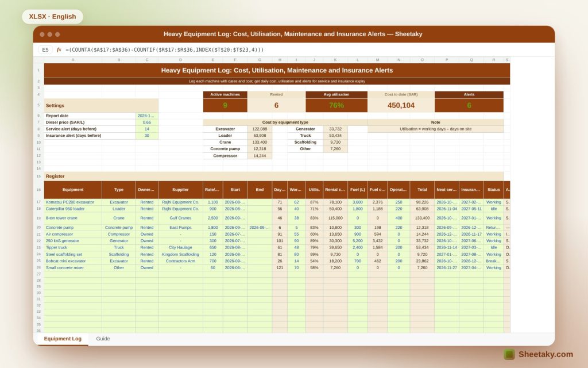Viewport: 588px width, 368px height.
Task: Click the End column header
Action: tap(260, 190)
